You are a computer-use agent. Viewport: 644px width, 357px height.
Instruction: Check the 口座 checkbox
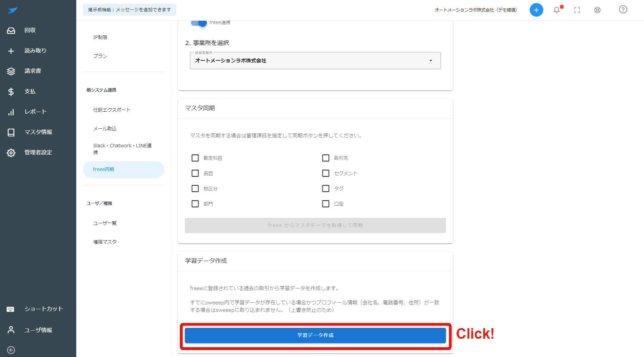(326, 204)
